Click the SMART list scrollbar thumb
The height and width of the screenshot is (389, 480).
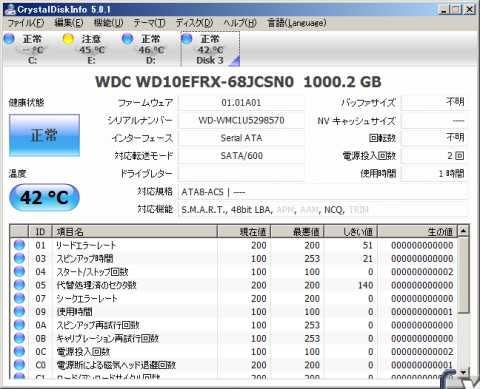click(x=463, y=275)
